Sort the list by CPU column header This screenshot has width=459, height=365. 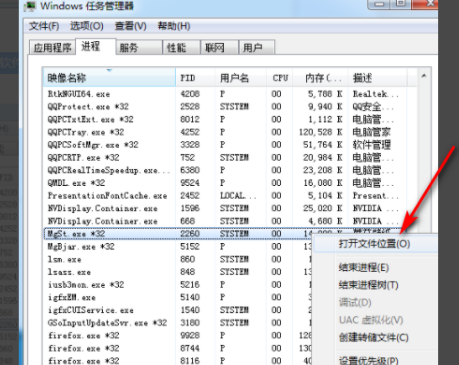[x=280, y=77]
